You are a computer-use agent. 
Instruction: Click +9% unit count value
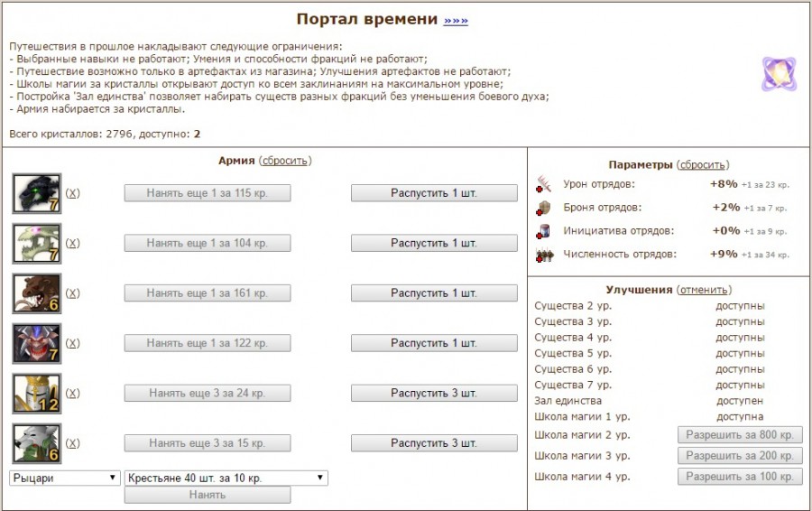pos(724,254)
